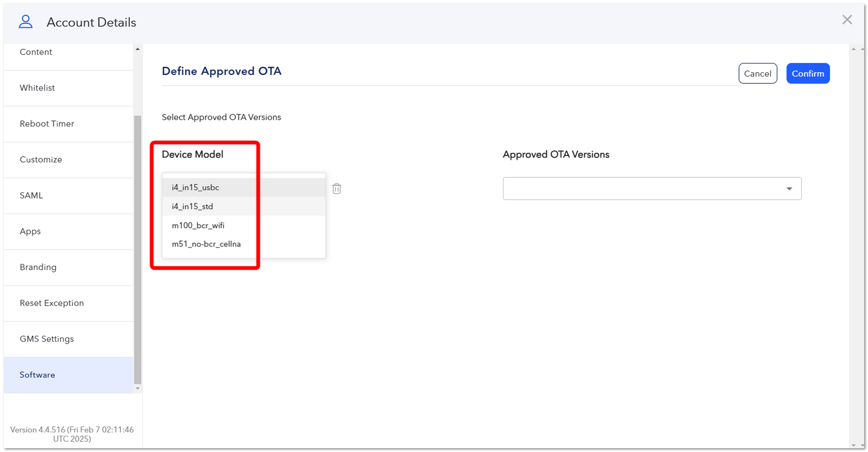Go to Whitelist settings
Screen dimensions: 868x452
coord(68,88)
